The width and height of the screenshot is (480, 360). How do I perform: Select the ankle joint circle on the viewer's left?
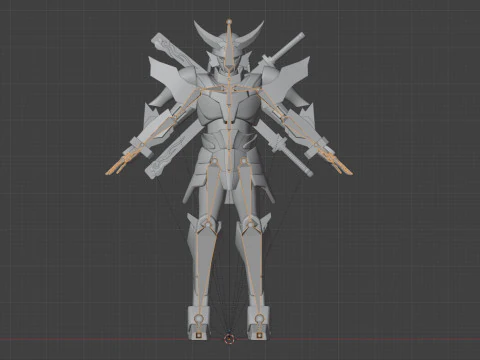click(x=198, y=318)
